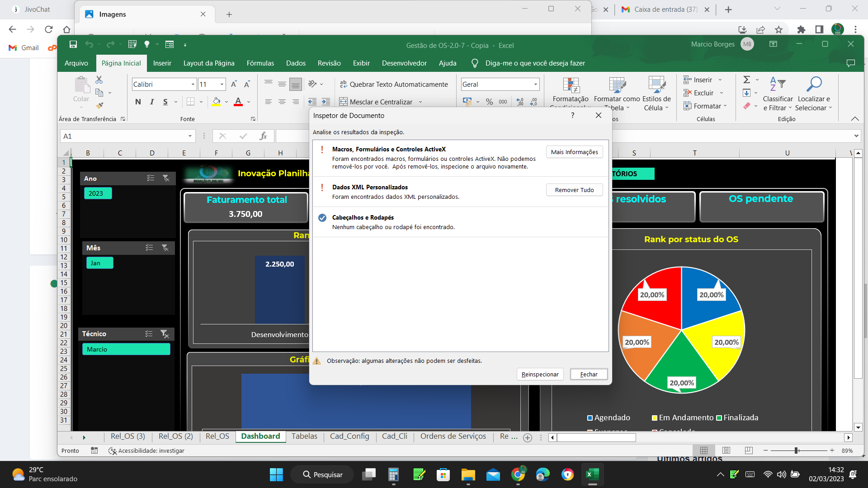Screen dimensions: 868x488
Task: Click the vertical scrollbar down arrow
Action: [x=858, y=427]
